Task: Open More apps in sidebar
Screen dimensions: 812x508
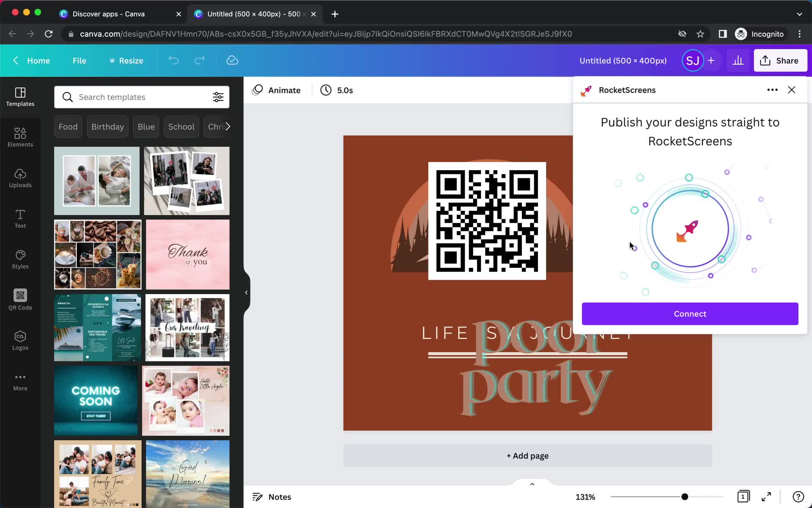Action: click(20, 381)
